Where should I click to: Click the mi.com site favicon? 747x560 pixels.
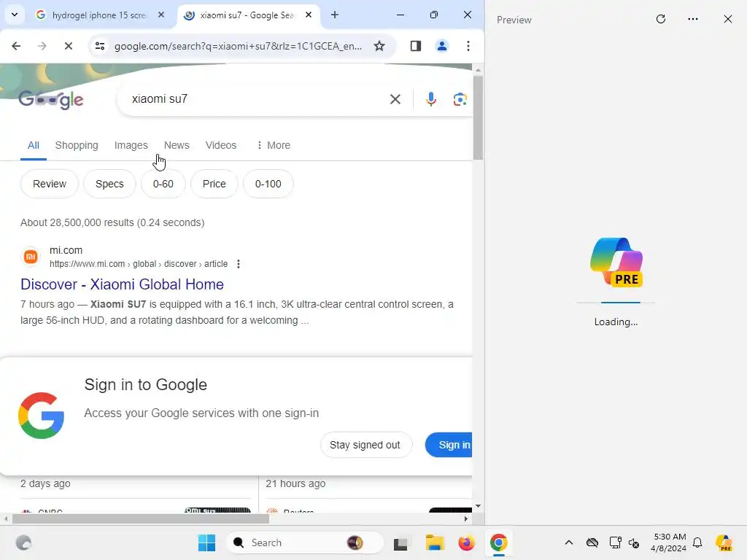click(x=31, y=257)
